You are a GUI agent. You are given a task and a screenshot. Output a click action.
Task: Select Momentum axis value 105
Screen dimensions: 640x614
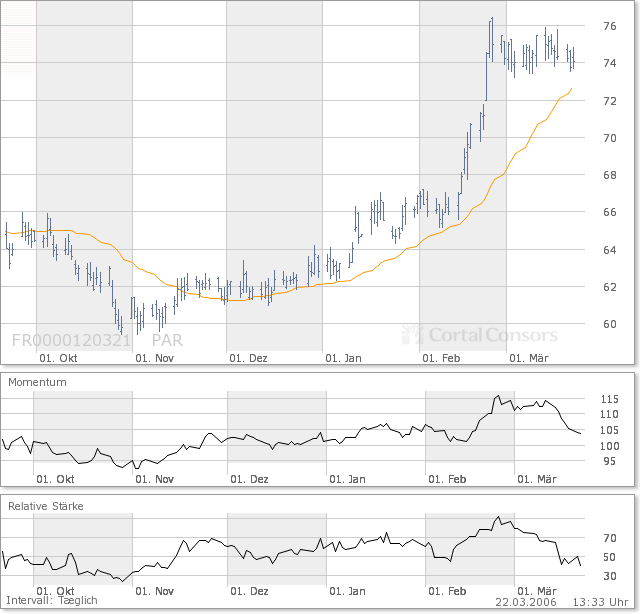click(609, 430)
